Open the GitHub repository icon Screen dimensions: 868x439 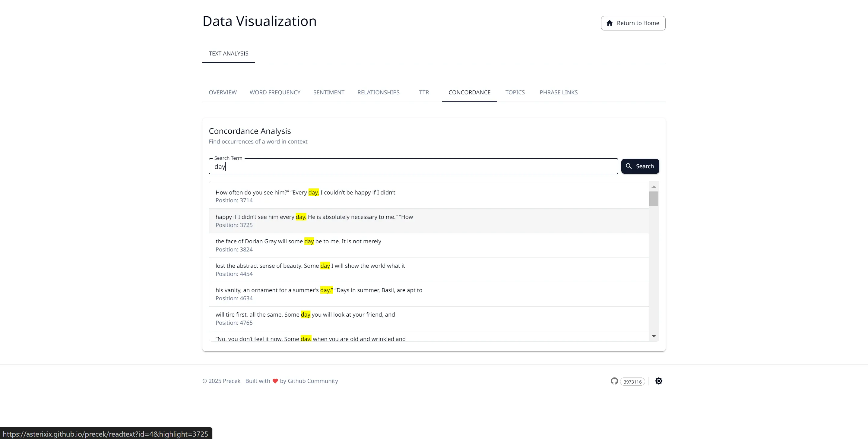tap(614, 381)
